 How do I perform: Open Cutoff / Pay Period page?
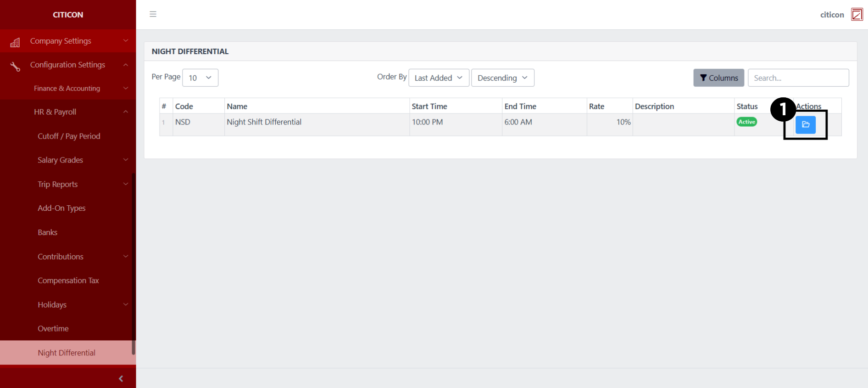click(x=69, y=136)
